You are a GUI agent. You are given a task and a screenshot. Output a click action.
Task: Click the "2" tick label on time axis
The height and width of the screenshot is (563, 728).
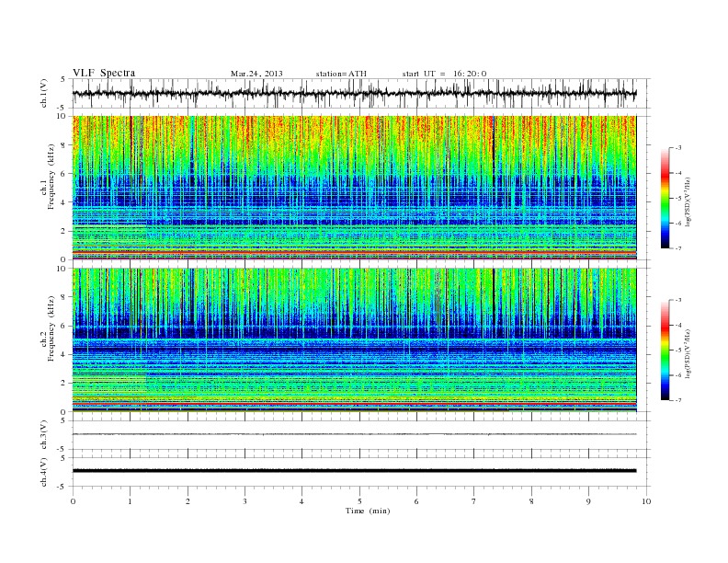click(x=188, y=501)
